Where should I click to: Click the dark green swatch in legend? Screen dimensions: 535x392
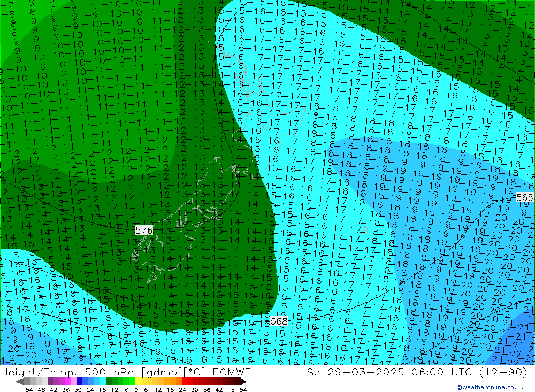click(x=109, y=381)
